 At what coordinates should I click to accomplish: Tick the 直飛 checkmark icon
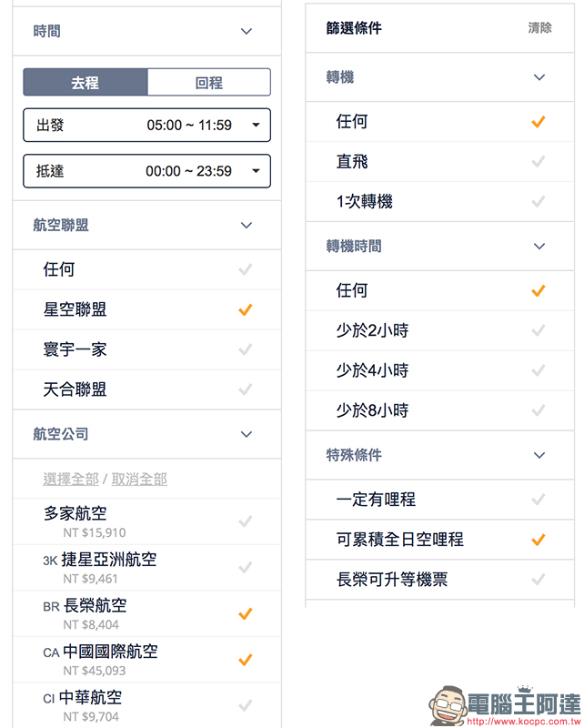538,162
